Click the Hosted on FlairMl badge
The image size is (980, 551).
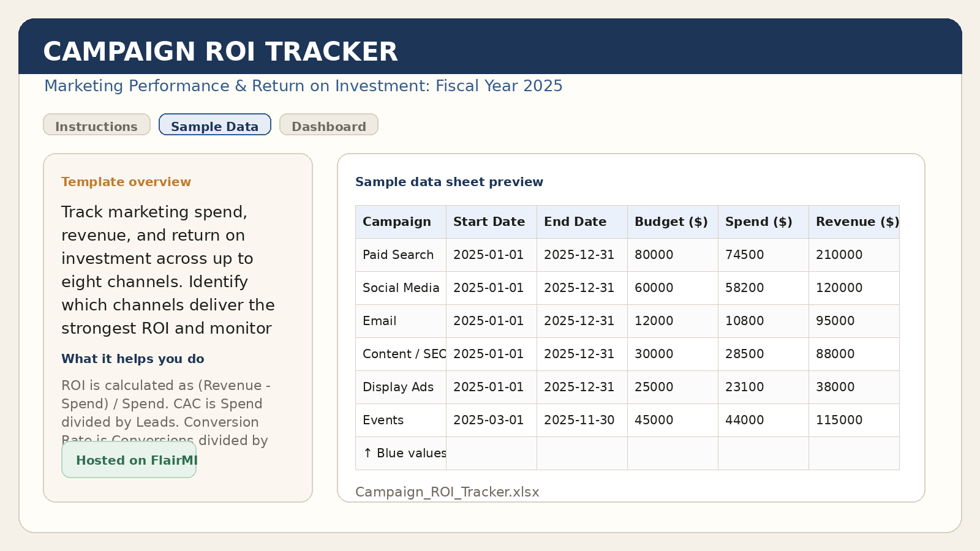(129, 460)
